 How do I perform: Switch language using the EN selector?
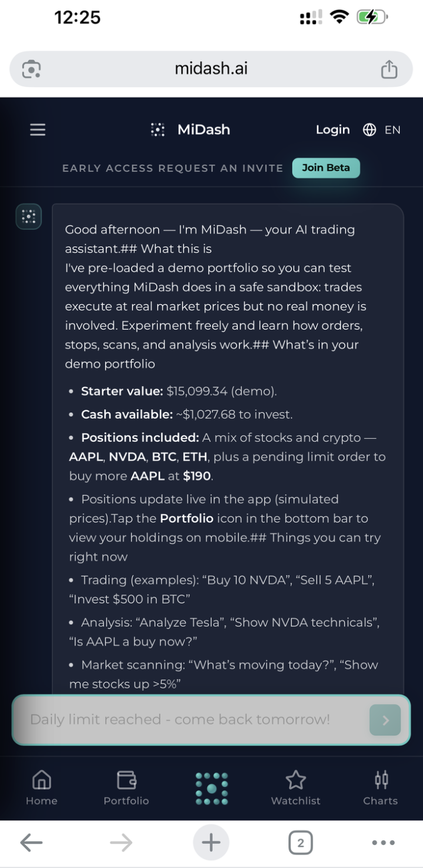[393, 130]
